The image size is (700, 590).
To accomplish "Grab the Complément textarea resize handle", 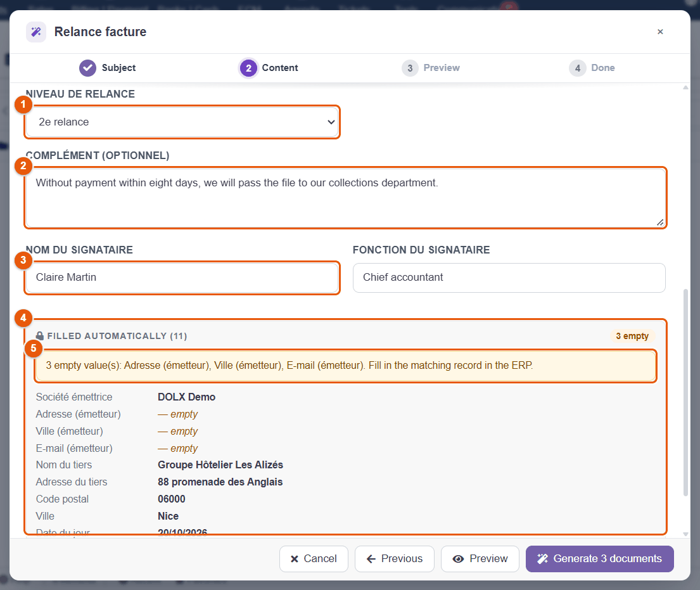I will [660, 222].
